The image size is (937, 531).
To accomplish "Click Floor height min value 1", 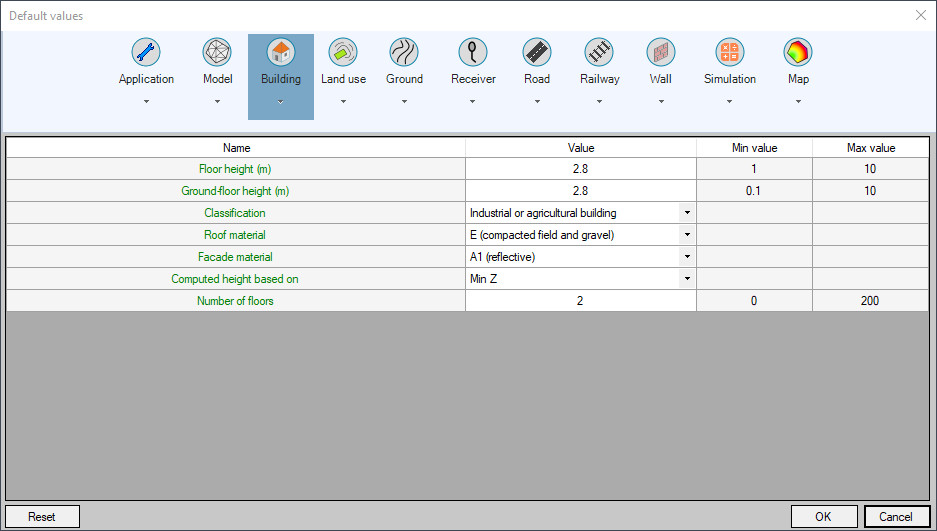I will (754, 169).
